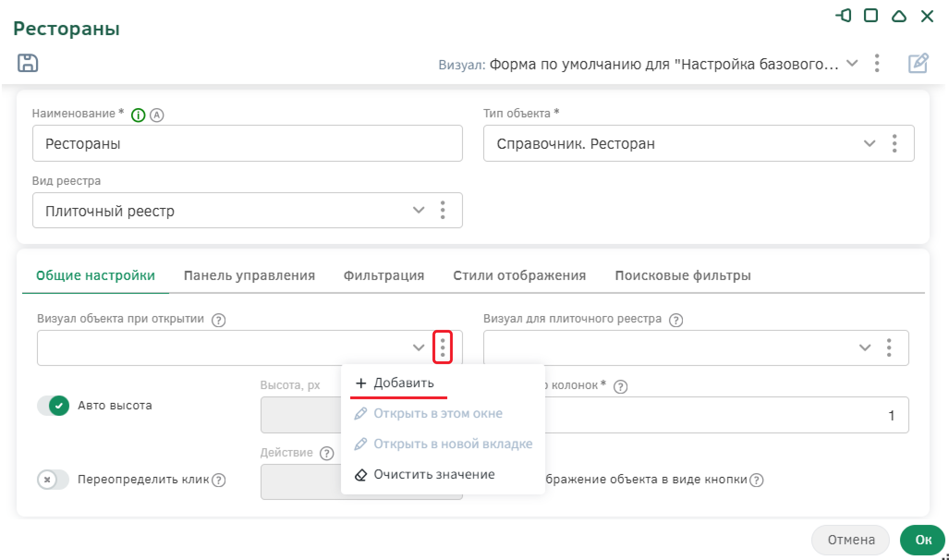Confirm with the Ок button
This screenshot has width=949, height=560.
point(923,540)
